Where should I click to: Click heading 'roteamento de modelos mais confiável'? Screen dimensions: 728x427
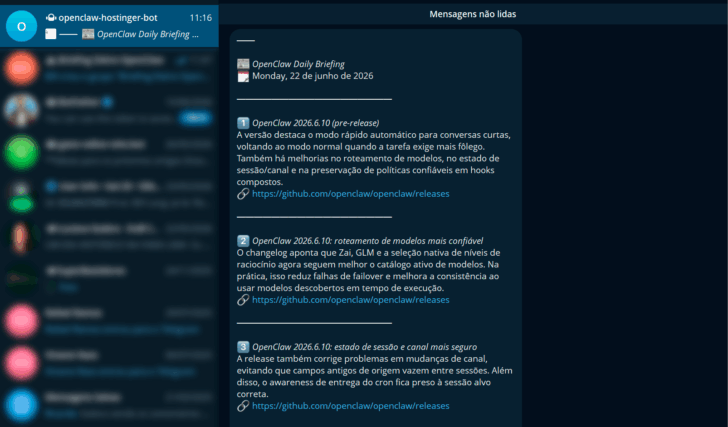pos(409,241)
